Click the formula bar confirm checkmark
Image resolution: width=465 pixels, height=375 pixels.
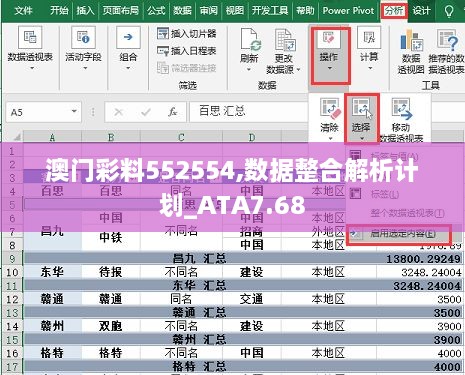coord(146,112)
